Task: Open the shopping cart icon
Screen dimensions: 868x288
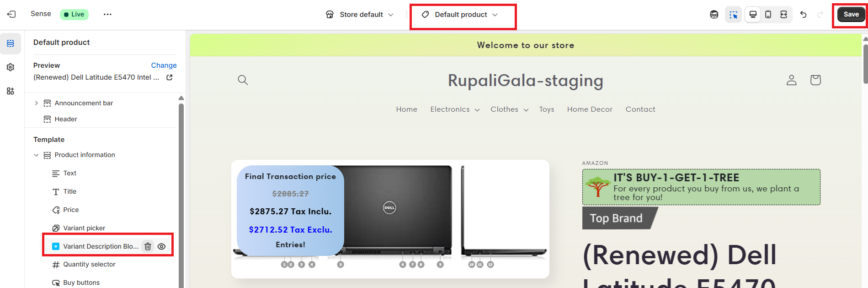Action: tap(815, 80)
